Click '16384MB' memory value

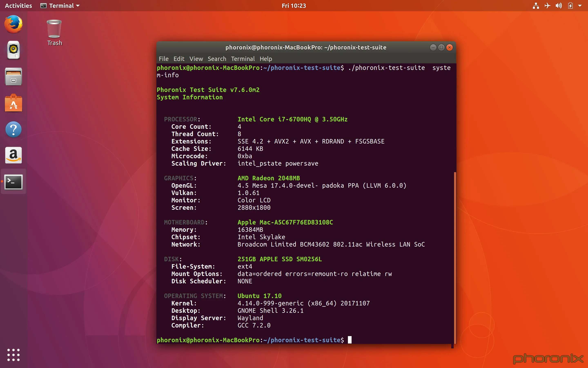coord(250,230)
